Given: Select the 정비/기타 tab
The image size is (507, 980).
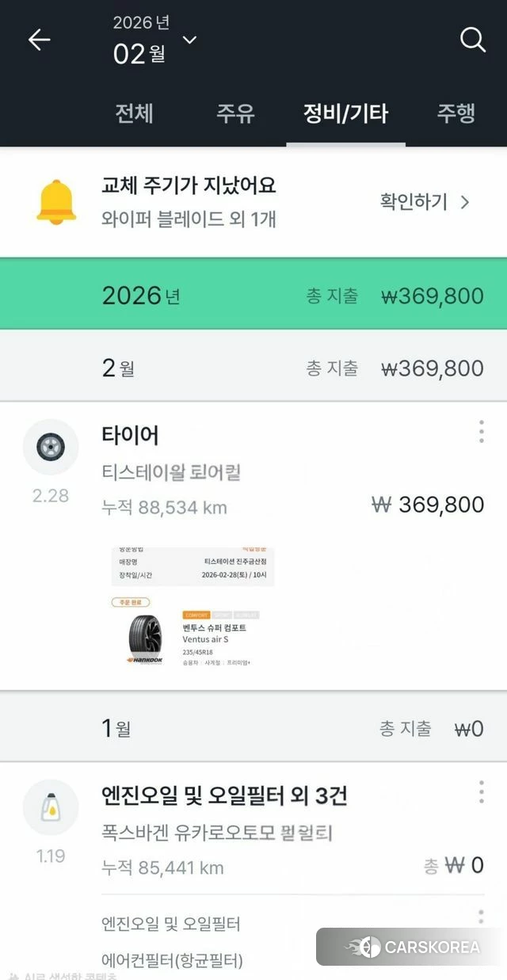Looking at the screenshot, I should tap(345, 113).
